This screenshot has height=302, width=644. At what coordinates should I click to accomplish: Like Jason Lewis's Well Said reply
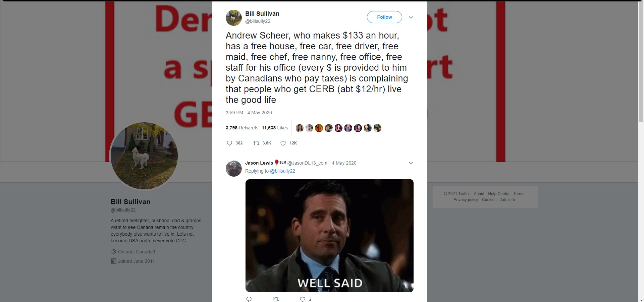pos(303,299)
